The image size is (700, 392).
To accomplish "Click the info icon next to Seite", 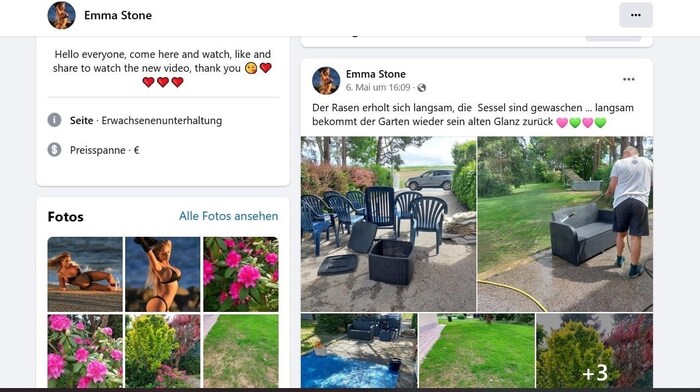I will (x=54, y=120).
